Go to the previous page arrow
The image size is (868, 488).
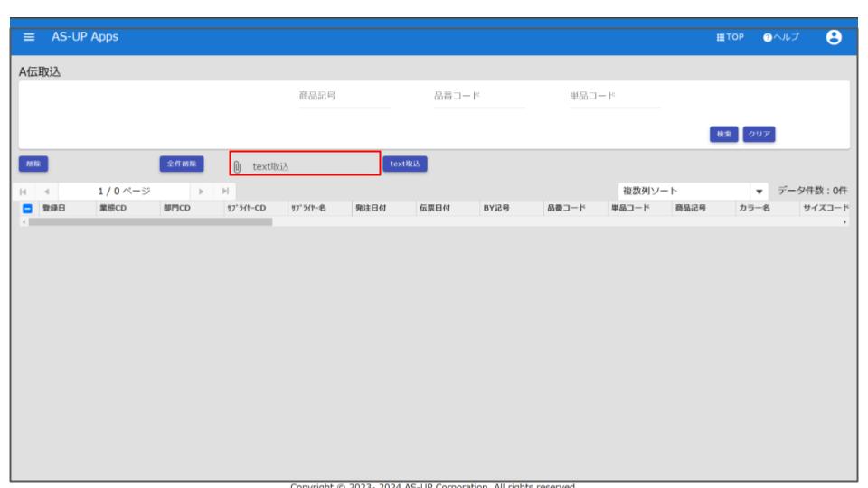coord(44,192)
